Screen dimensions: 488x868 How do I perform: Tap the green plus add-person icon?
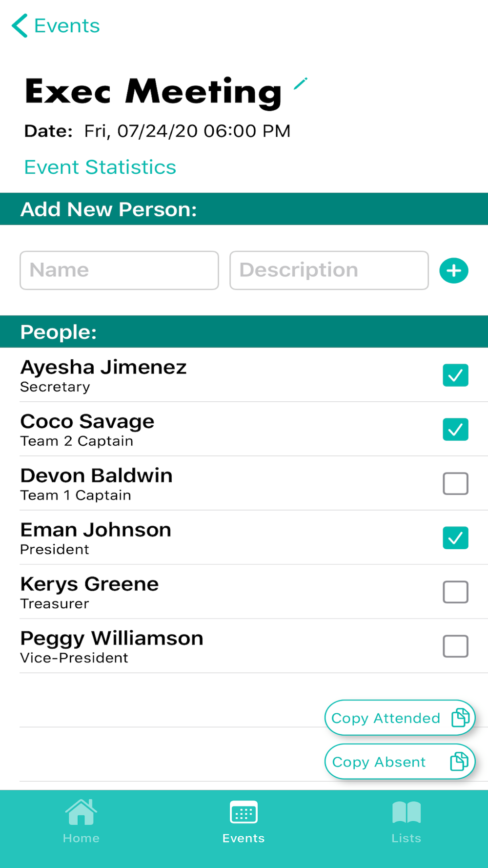click(x=454, y=270)
